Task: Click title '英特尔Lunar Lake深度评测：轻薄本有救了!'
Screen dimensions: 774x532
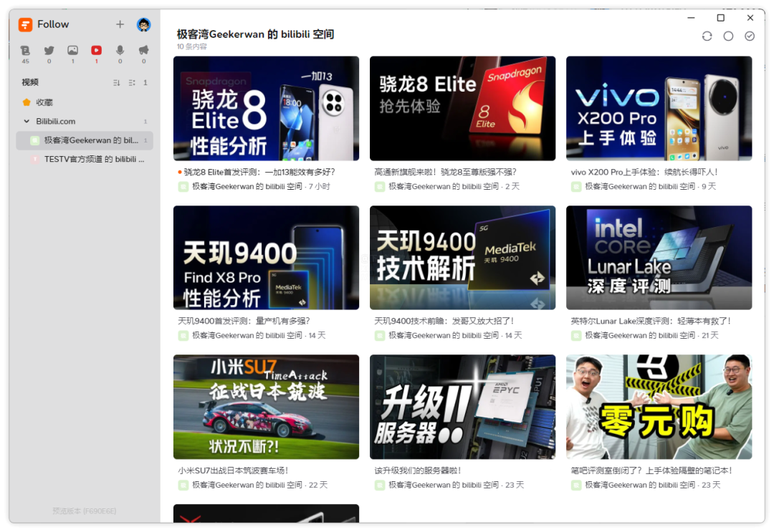Action: click(x=651, y=321)
